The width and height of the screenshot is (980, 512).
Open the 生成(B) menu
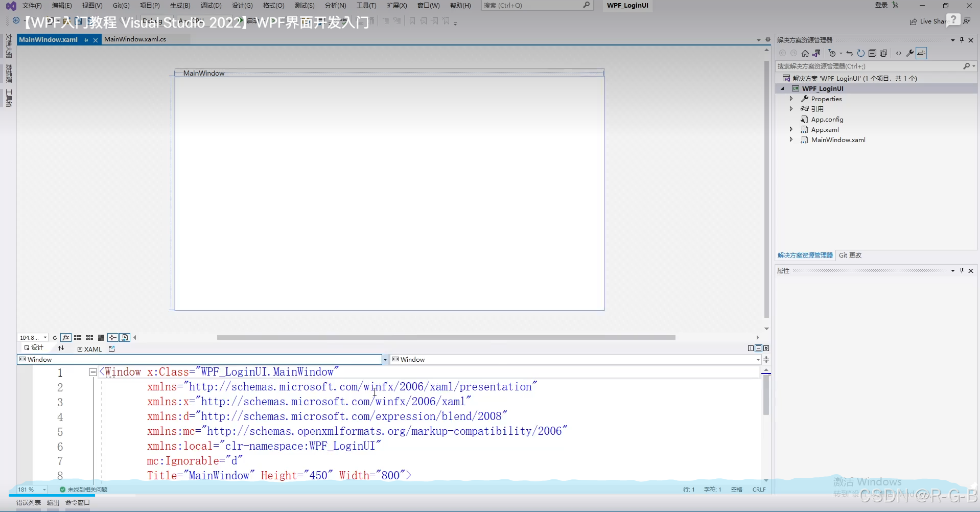tap(180, 5)
